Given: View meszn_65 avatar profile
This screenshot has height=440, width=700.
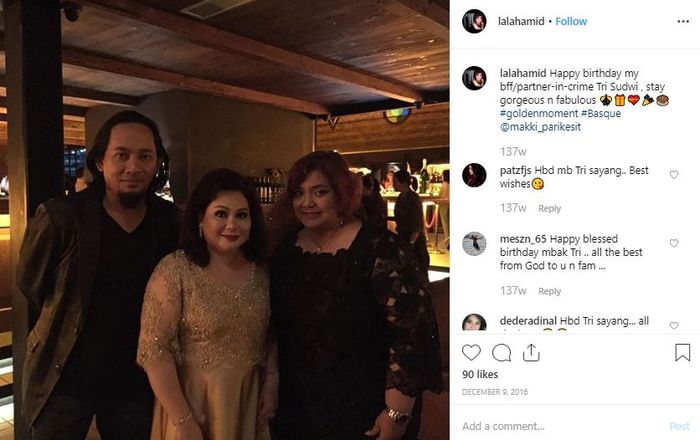Looking at the screenshot, I should (474, 244).
